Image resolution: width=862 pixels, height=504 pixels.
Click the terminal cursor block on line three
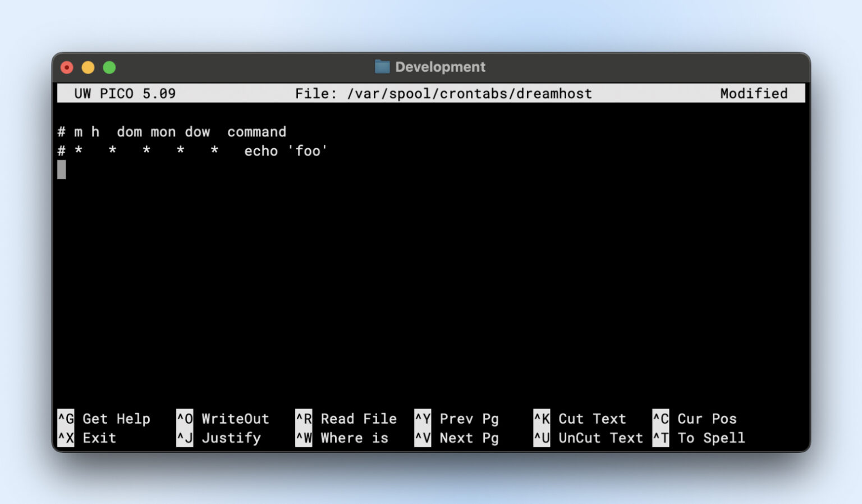[61, 169]
